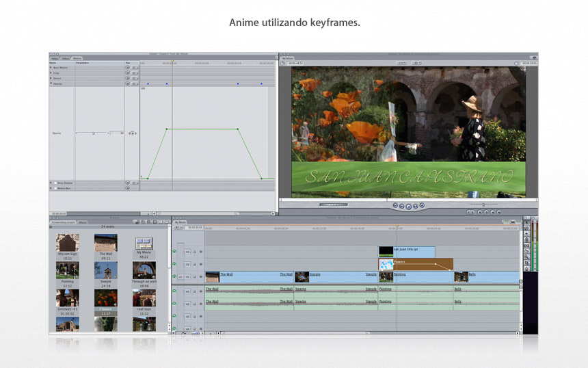Collapse the Opacity section
The width and height of the screenshot is (588, 368).
pyautogui.click(x=51, y=83)
